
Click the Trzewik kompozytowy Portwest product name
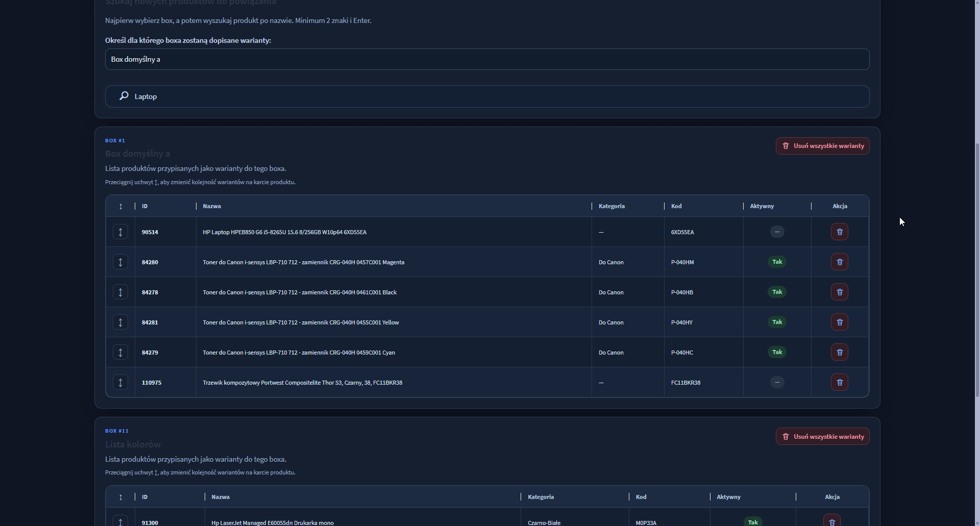click(302, 383)
